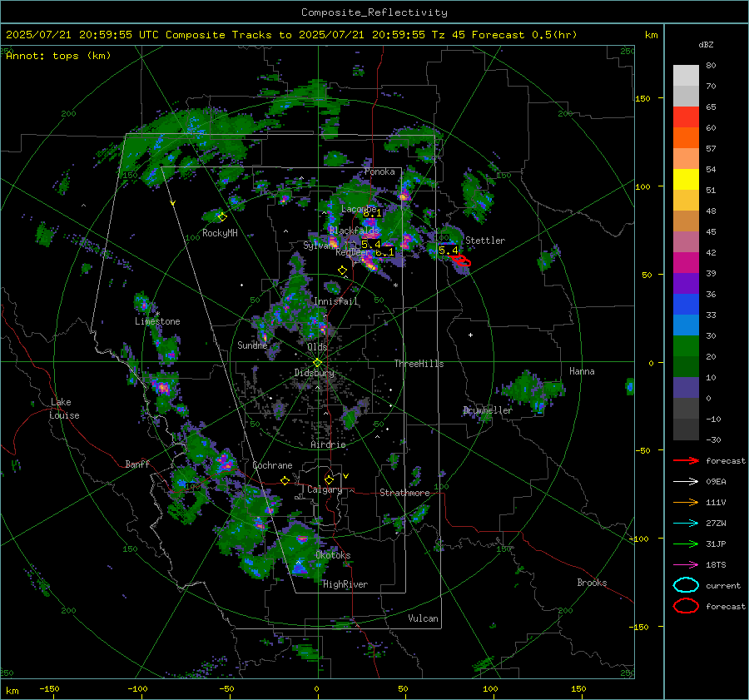
Task: Click the Sundre town label
Action: [x=252, y=345]
